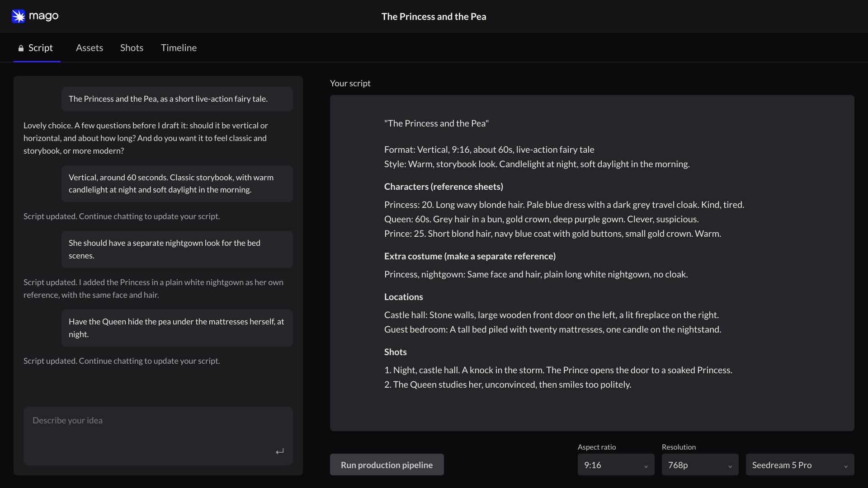Image resolution: width=868 pixels, height=488 pixels.
Task: Click the 'mago' wordmark text
Action: (x=44, y=16)
